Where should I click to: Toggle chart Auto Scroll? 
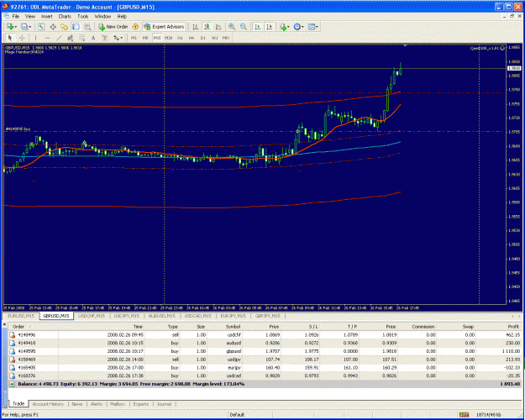258,27
